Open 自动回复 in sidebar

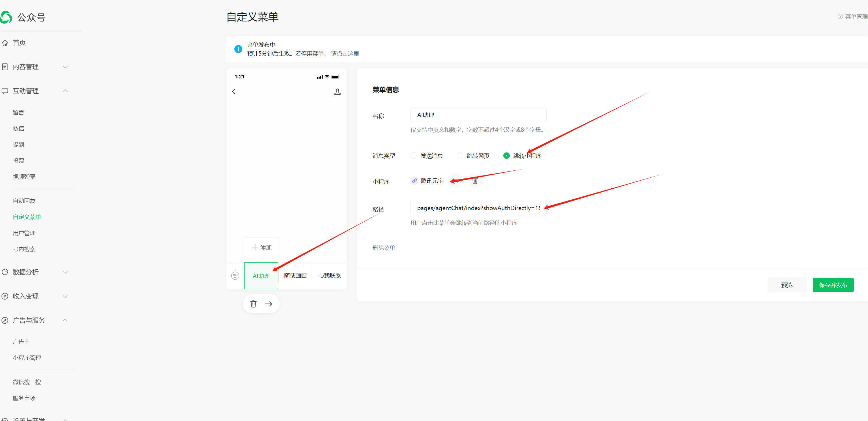pos(24,200)
